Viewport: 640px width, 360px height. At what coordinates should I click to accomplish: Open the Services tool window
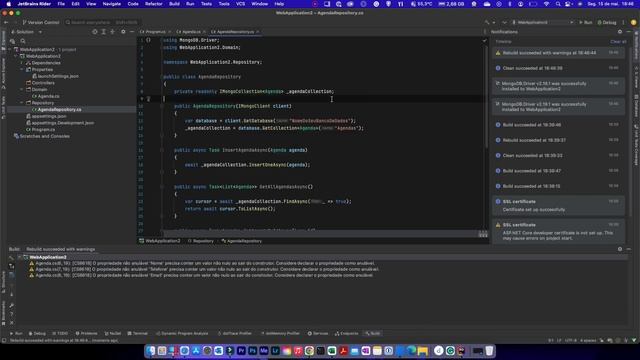coord(318,333)
